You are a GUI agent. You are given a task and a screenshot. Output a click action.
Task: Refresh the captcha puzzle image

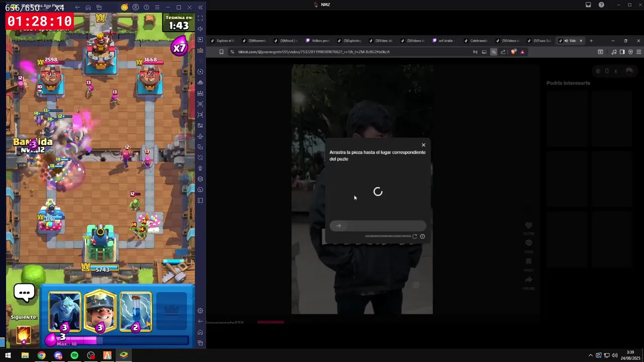[415, 236]
